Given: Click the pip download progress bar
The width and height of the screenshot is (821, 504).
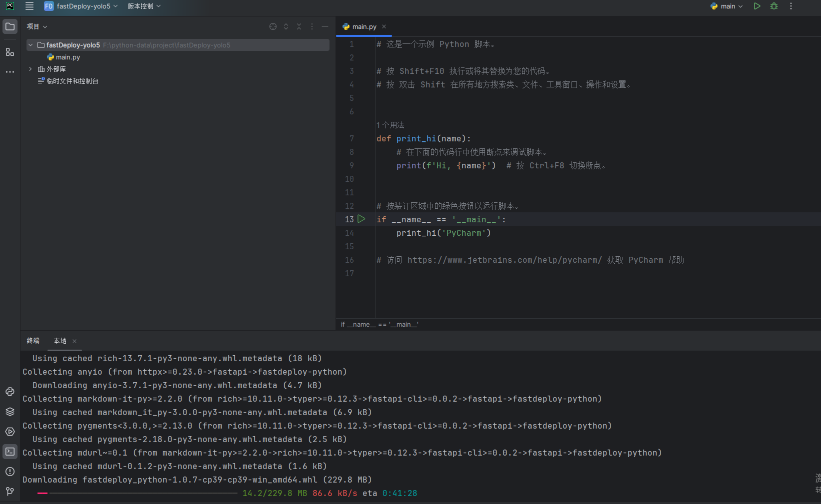Looking at the screenshot, I should tap(137, 493).
